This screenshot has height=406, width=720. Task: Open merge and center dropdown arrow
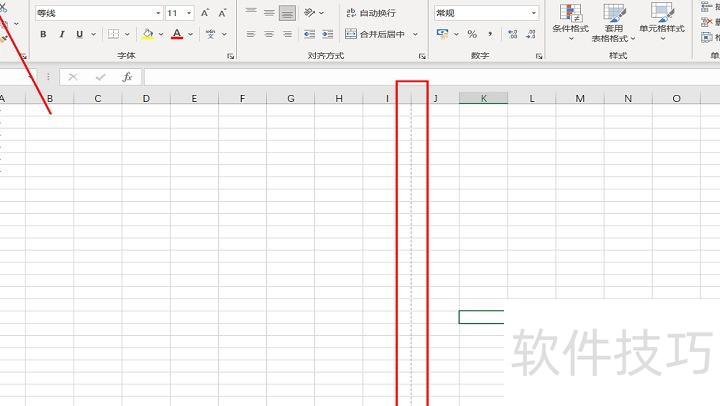(415, 34)
